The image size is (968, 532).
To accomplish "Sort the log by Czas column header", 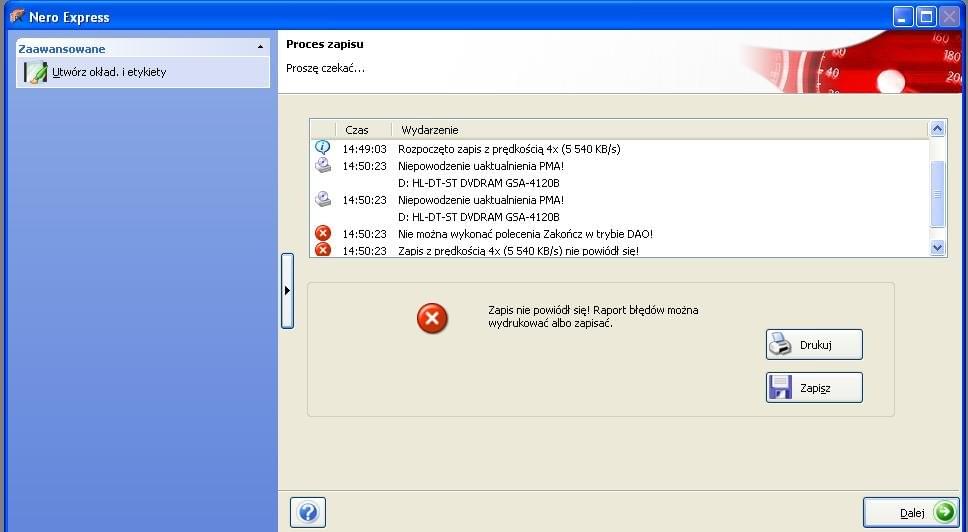I will (363, 130).
